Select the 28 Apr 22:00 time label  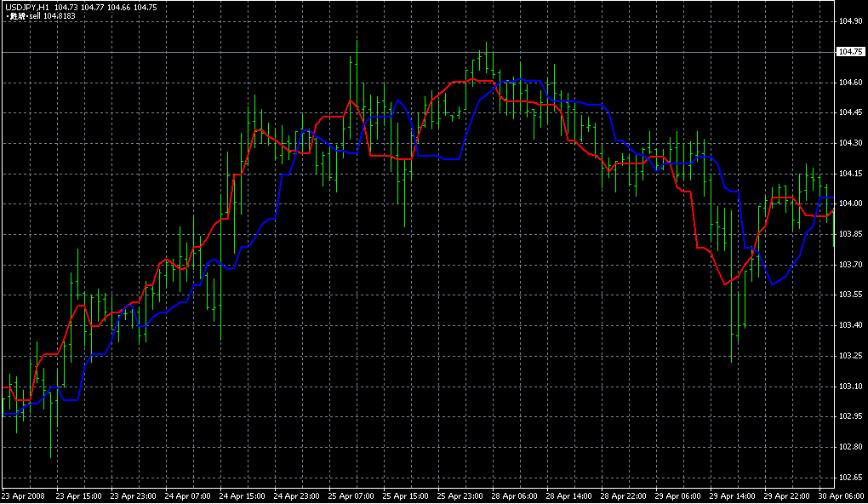[625, 495]
